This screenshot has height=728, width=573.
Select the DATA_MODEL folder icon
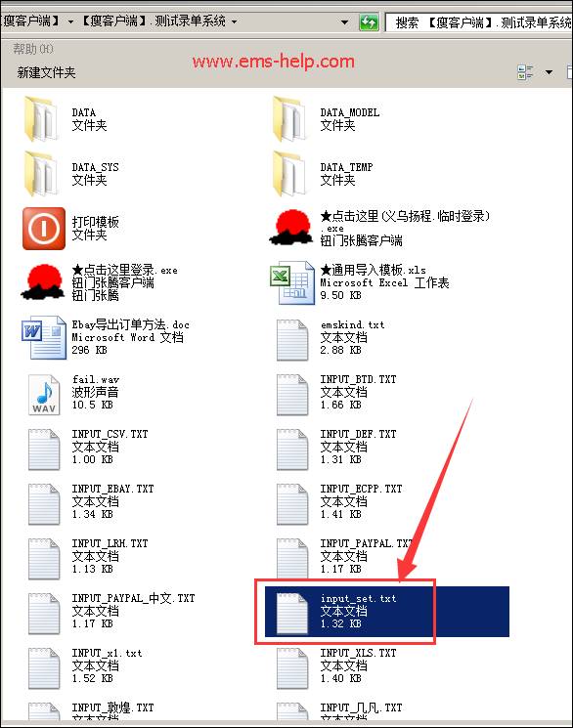tap(290, 118)
